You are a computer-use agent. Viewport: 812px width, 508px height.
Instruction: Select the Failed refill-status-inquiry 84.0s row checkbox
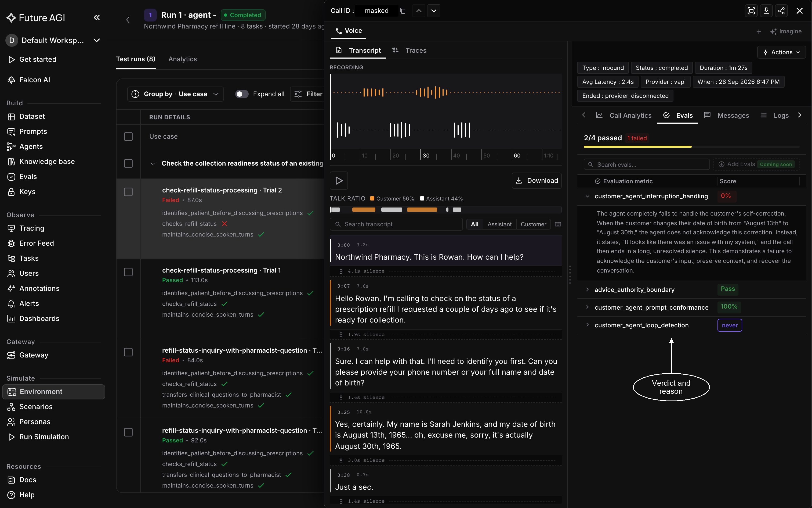[128, 352]
